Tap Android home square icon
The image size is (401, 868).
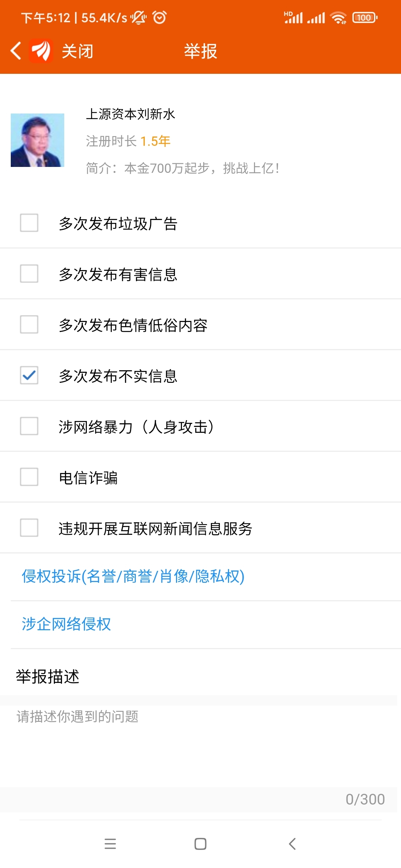point(200,844)
